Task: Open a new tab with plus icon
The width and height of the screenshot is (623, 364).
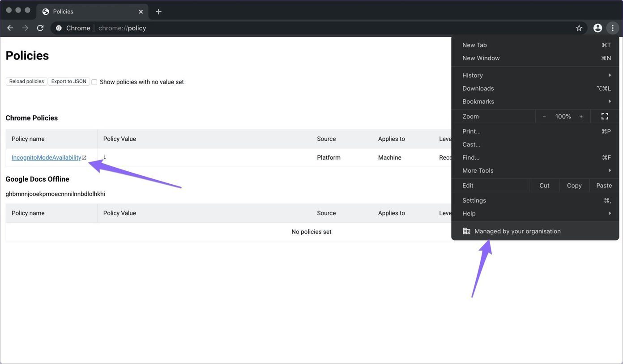Action: [158, 12]
